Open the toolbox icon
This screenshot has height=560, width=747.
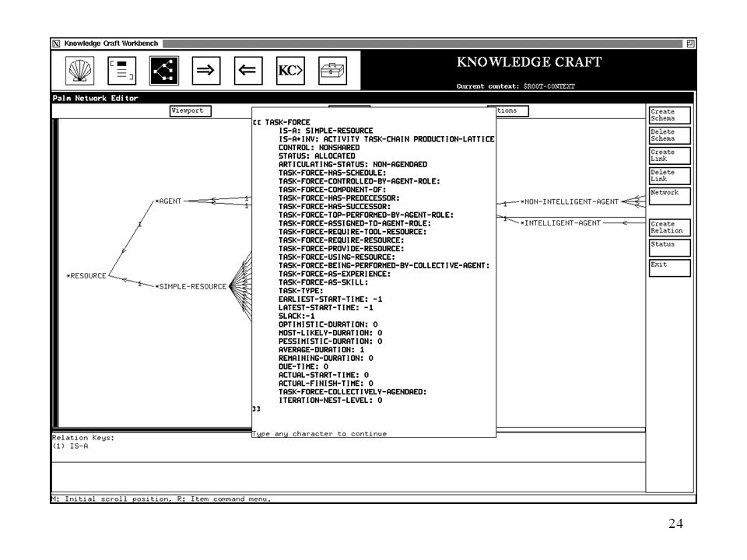point(332,71)
